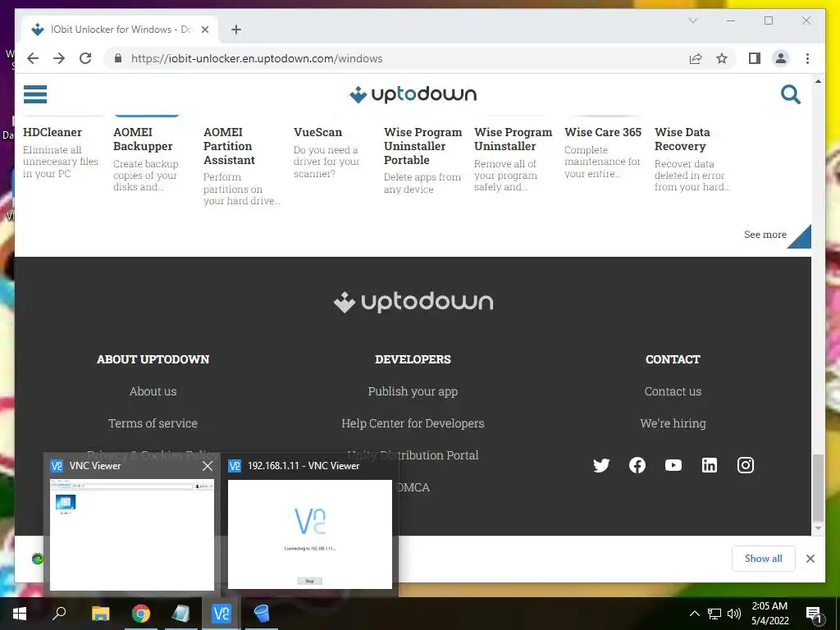Show hidden system tray icons
Image resolution: width=840 pixels, height=630 pixels.
coord(694,614)
